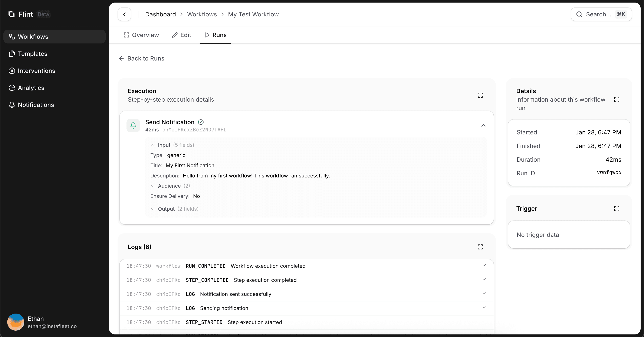644x337 pixels.
Task: Open Notifications from the sidebar
Action: click(x=36, y=105)
